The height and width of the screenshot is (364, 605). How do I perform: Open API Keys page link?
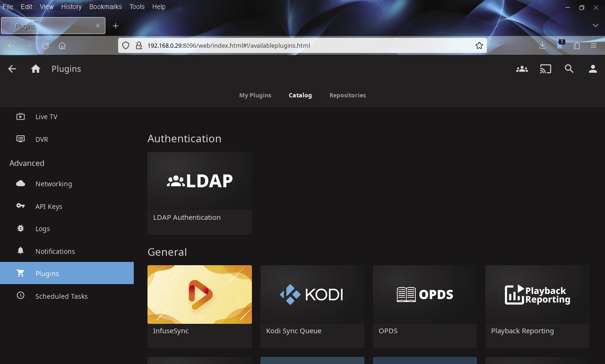coord(67,206)
